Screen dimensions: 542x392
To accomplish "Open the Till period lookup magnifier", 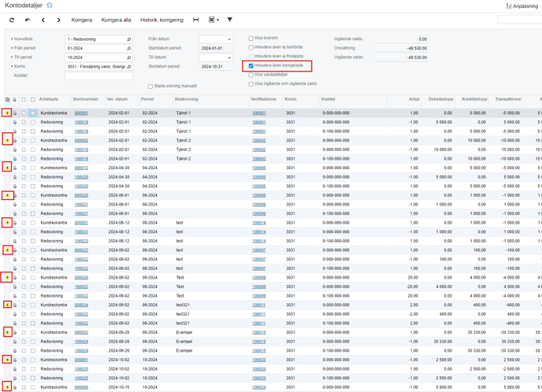I will pyautogui.click(x=129, y=57).
